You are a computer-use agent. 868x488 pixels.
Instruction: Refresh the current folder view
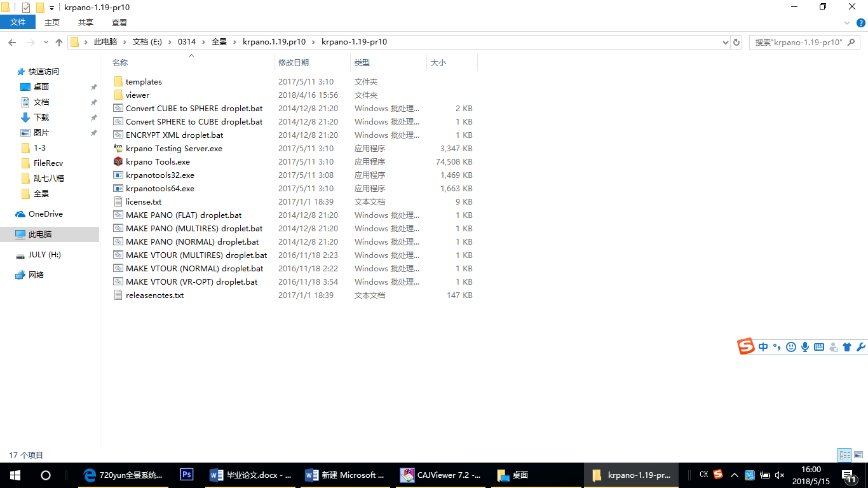[736, 42]
